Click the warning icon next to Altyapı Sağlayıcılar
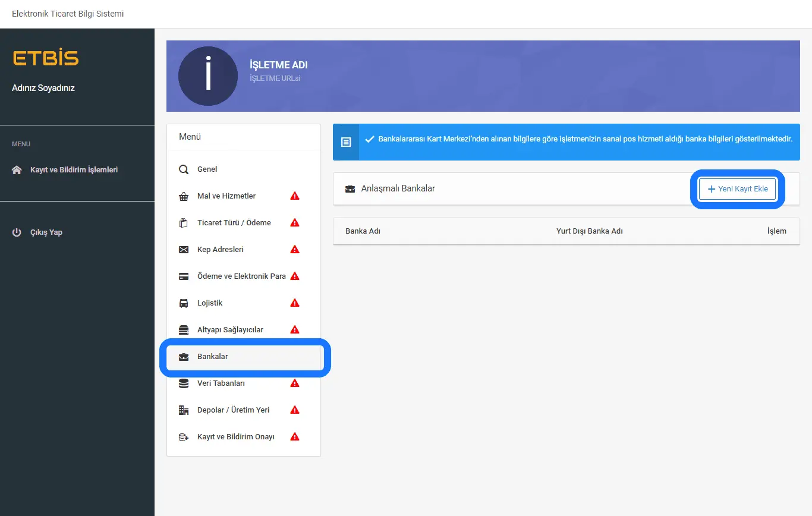The image size is (812, 516). [x=294, y=330]
